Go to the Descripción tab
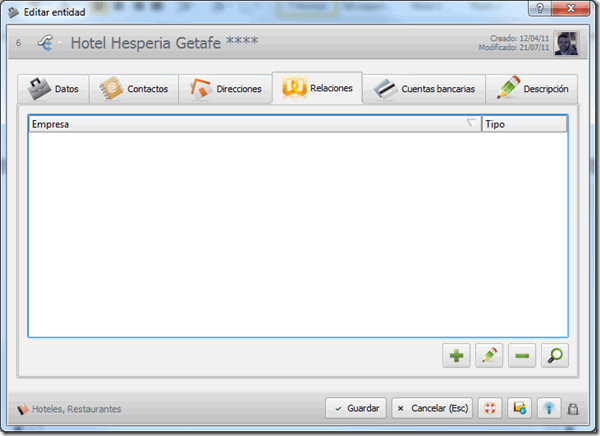Image resolution: width=600 pixels, height=436 pixels. 532,89
